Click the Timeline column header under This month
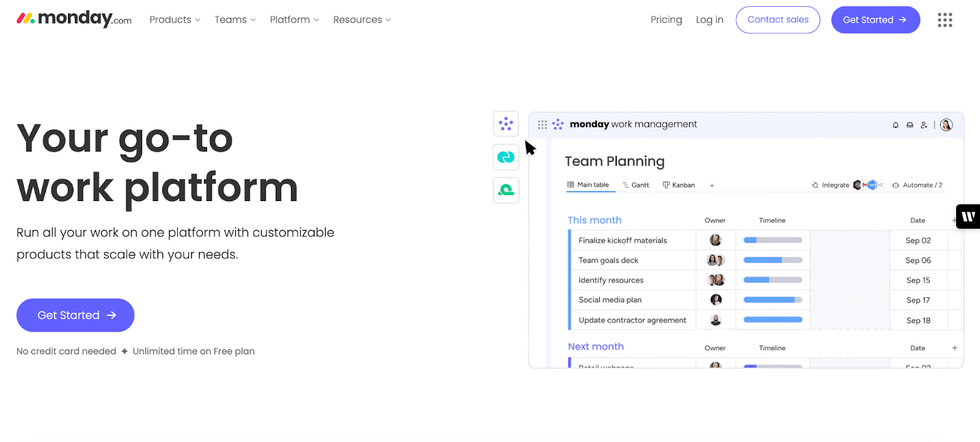Image resolution: width=980 pixels, height=442 pixels. (772, 221)
